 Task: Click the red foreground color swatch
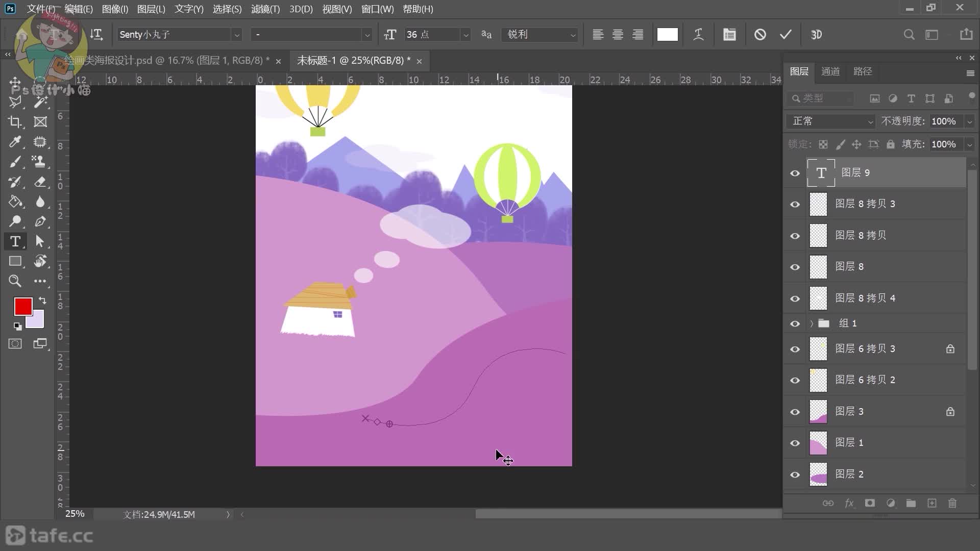click(23, 306)
